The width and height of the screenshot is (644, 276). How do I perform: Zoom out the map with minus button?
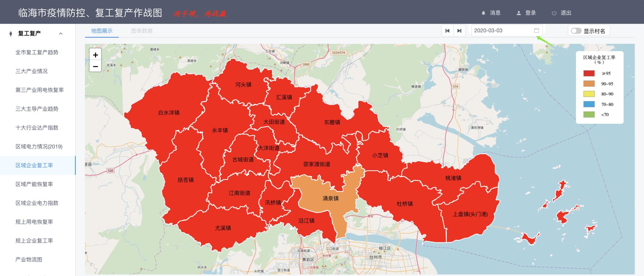pos(95,66)
